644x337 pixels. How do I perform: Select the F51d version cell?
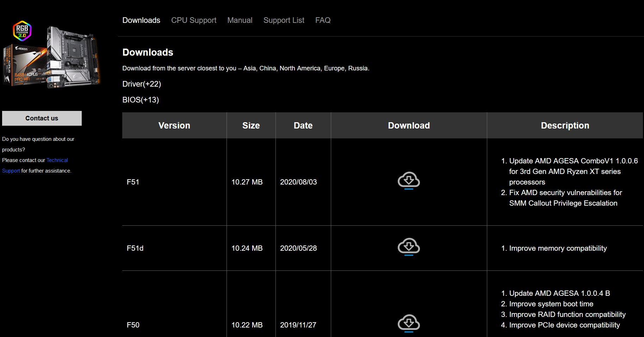click(x=174, y=248)
